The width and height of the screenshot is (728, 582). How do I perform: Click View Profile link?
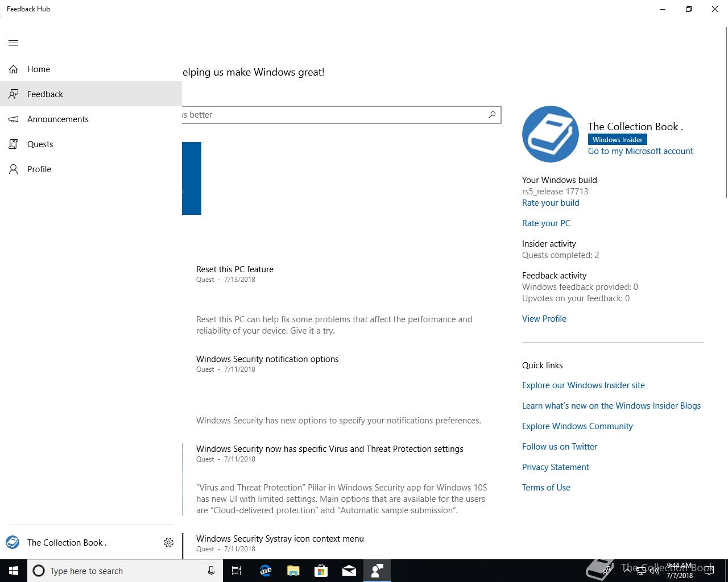[544, 319]
